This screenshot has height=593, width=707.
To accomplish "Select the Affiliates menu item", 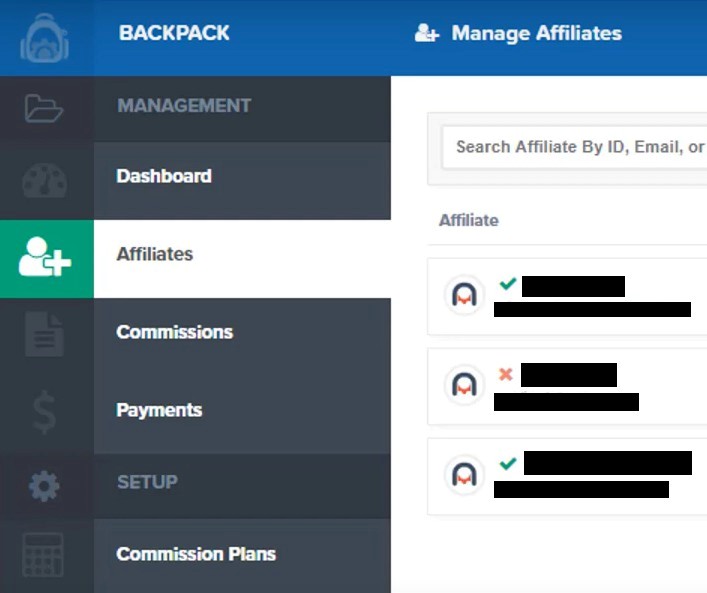I will point(243,259).
